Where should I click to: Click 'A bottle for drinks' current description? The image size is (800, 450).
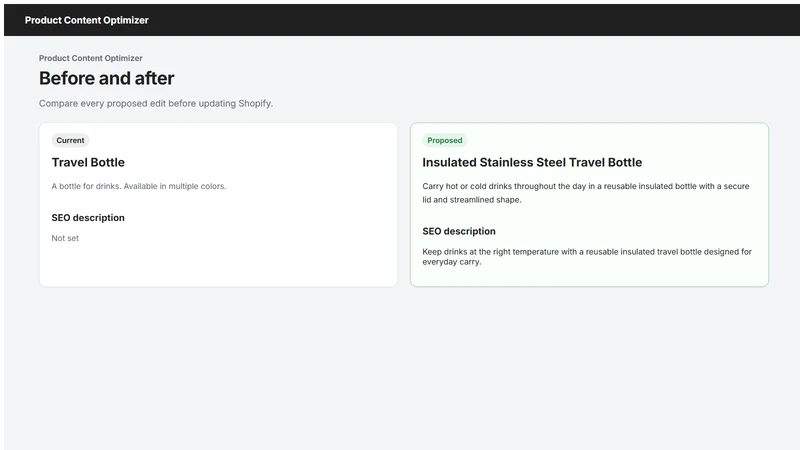point(139,186)
